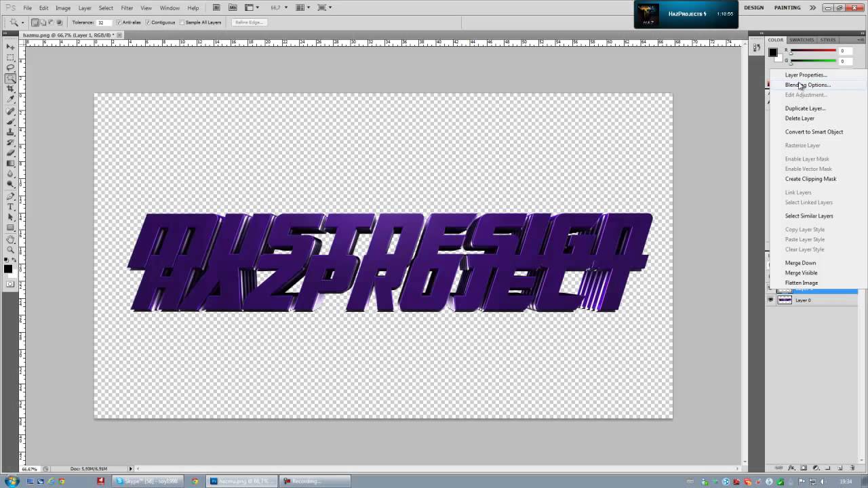This screenshot has width=868, height=488.
Task: Select the Pen tool
Action: click(x=10, y=196)
